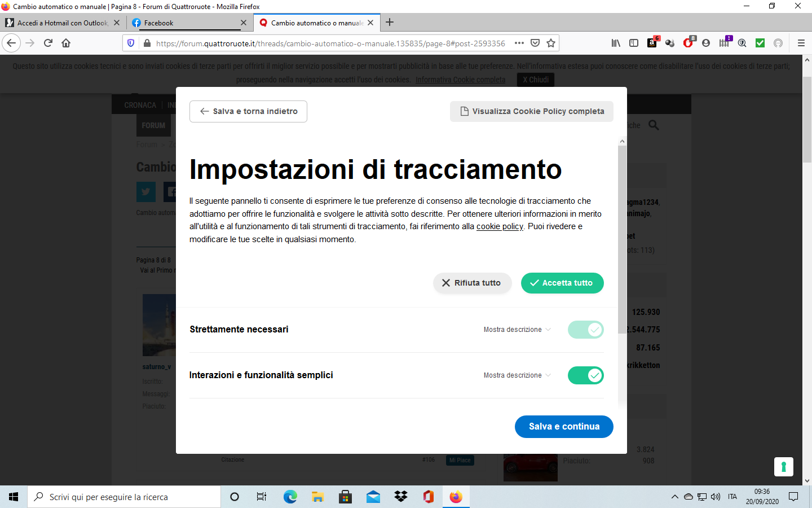Image resolution: width=812 pixels, height=508 pixels.
Task: Open tracking protection shield in the address bar
Action: tap(131, 43)
